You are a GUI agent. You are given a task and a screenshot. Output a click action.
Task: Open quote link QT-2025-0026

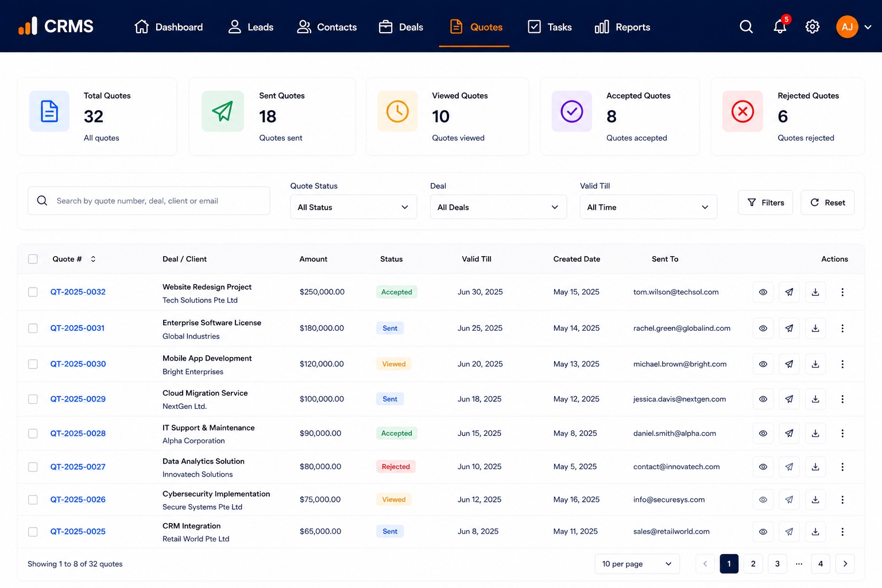coord(78,500)
